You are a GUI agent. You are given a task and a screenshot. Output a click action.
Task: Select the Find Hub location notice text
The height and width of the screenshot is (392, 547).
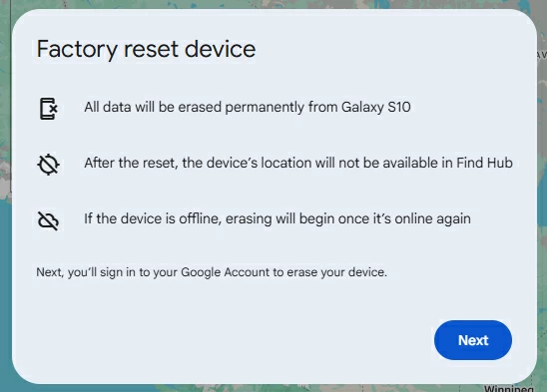click(298, 163)
